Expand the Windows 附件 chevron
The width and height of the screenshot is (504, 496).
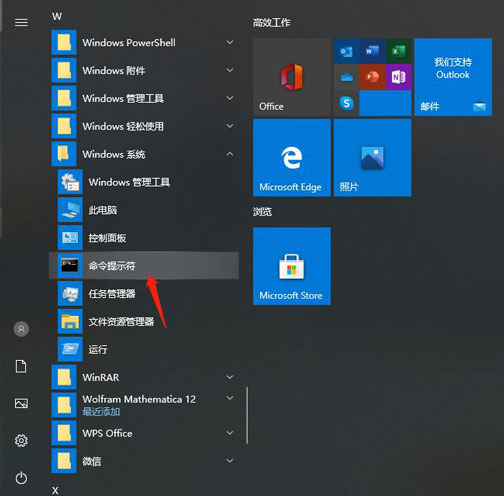(x=230, y=70)
